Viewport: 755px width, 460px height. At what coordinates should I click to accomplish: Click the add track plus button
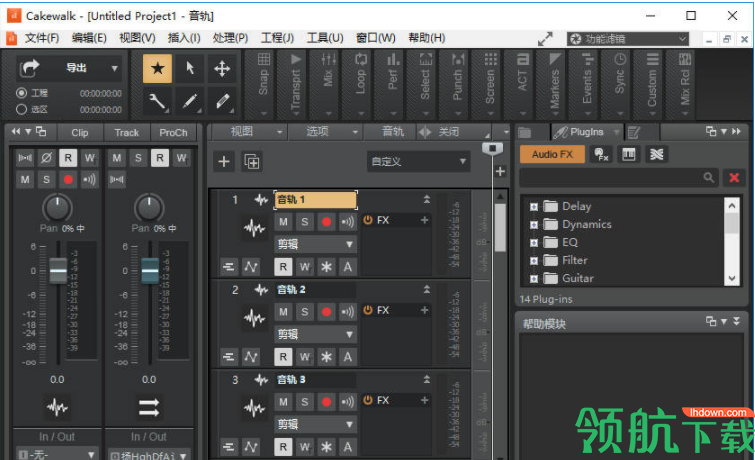click(x=223, y=161)
